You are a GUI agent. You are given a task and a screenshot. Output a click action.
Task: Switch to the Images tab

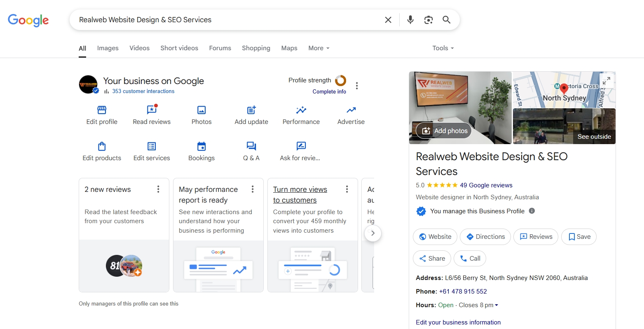click(x=108, y=48)
